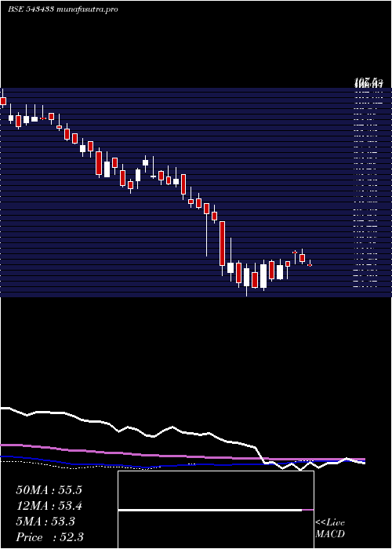
Task: Open the <<Live MACD label
Action: (330, 528)
